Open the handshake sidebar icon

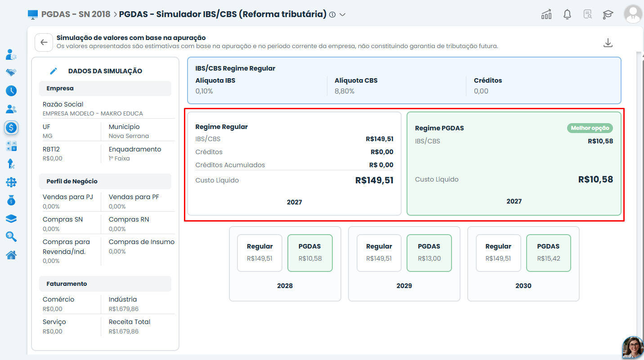point(11,72)
